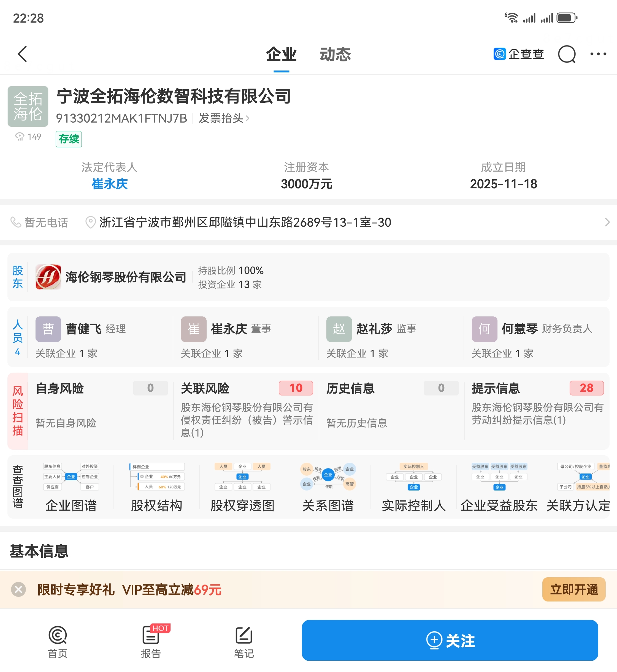Tap the 关注 follow button
Image resolution: width=617 pixels, height=672 pixels.
pyautogui.click(x=450, y=640)
